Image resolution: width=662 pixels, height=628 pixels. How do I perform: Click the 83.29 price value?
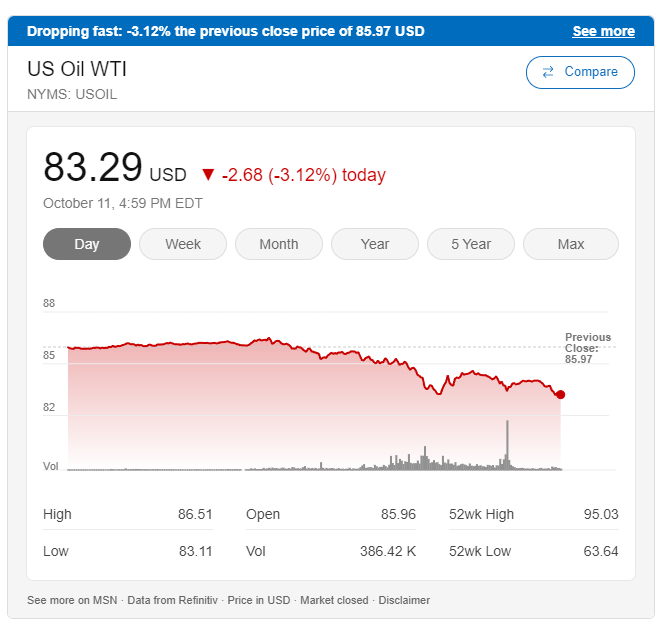(x=93, y=167)
